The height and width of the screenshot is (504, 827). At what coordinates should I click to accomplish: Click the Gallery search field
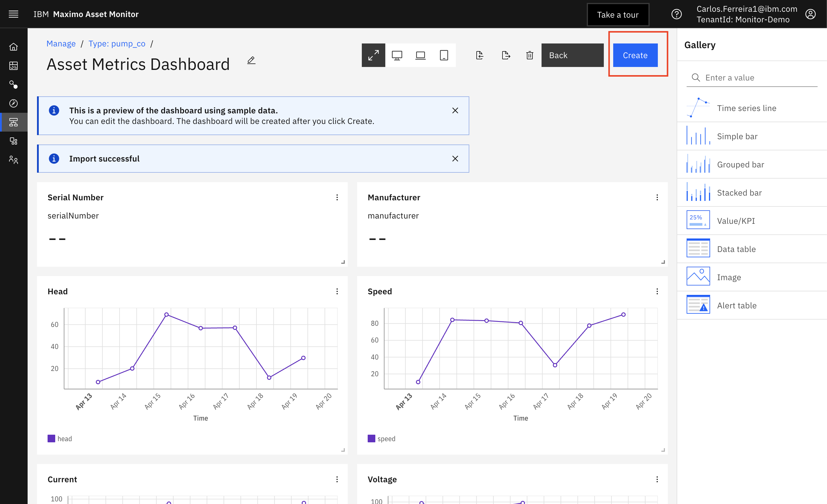pyautogui.click(x=752, y=78)
